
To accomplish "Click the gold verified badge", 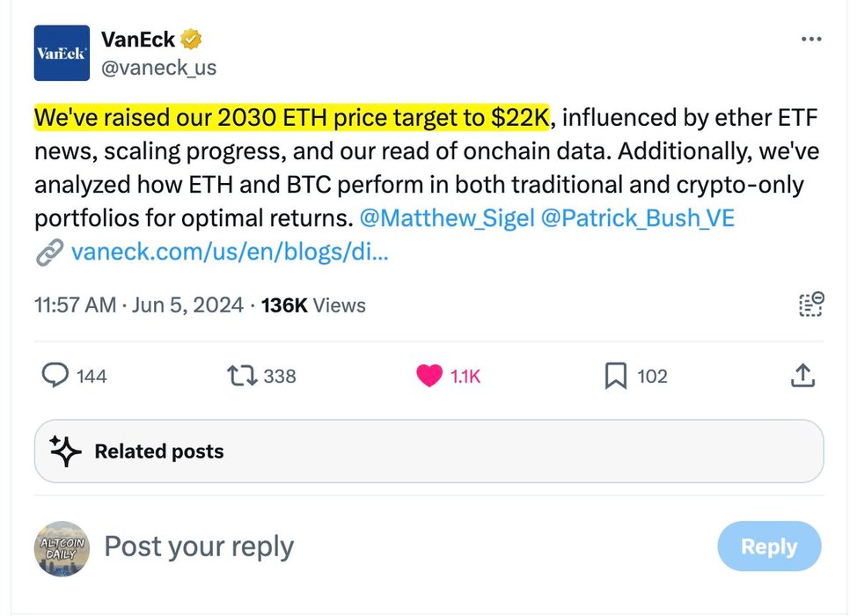I will pos(193,40).
